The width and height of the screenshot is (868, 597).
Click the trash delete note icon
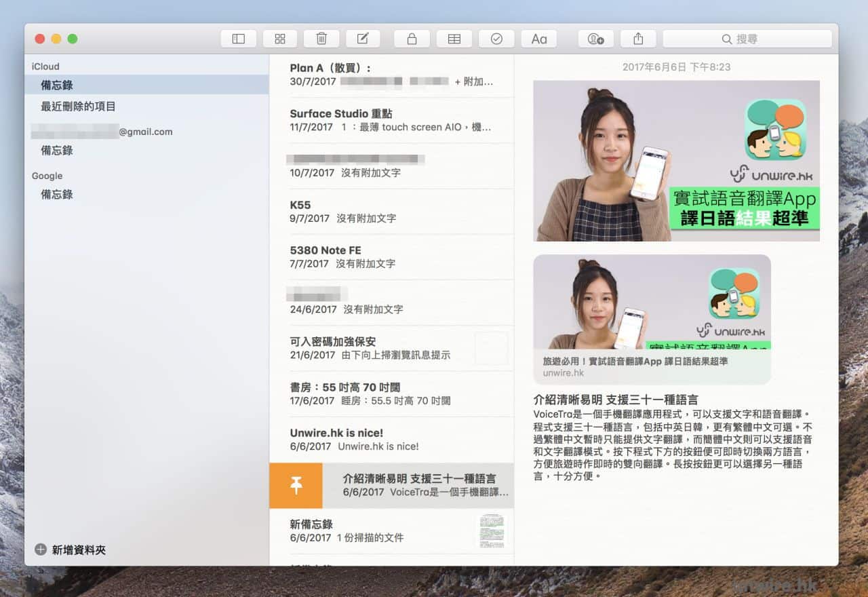click(321, 39)
